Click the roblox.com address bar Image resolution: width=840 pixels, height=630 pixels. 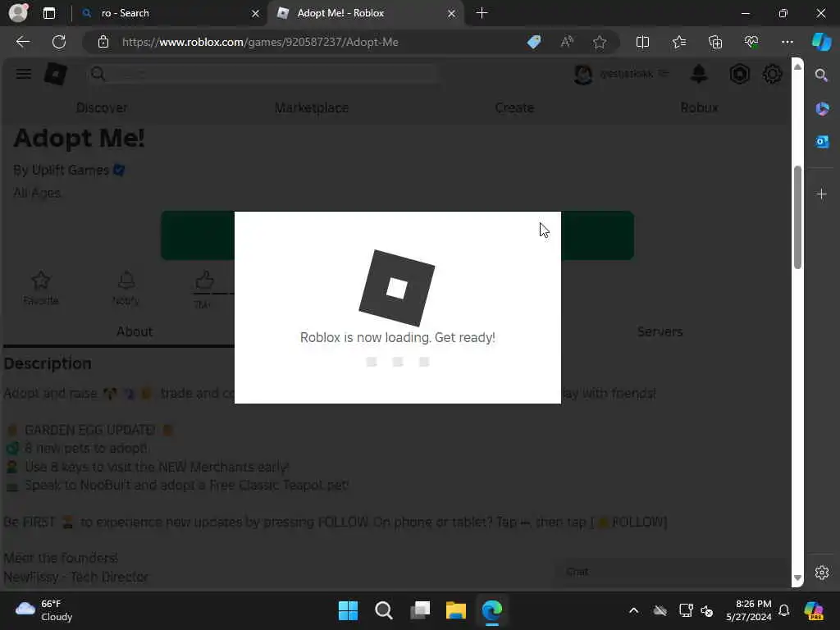(x=260, y=42)
